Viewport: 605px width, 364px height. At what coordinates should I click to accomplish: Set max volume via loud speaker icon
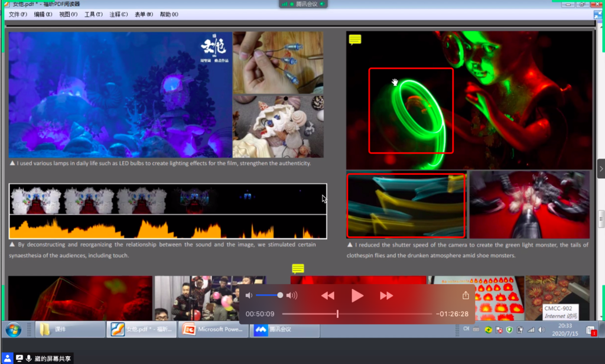point(292,295)
